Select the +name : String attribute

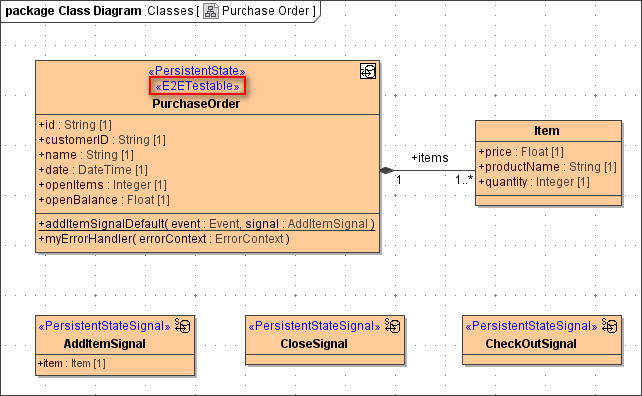(86, 155)
